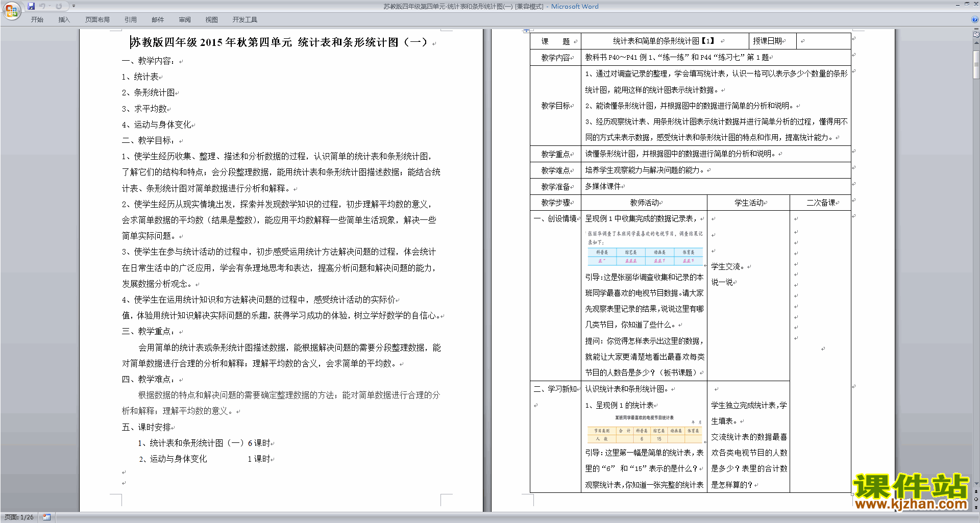
Task: Click the vertical scrollbar thumb
Action: pos(976,64)
